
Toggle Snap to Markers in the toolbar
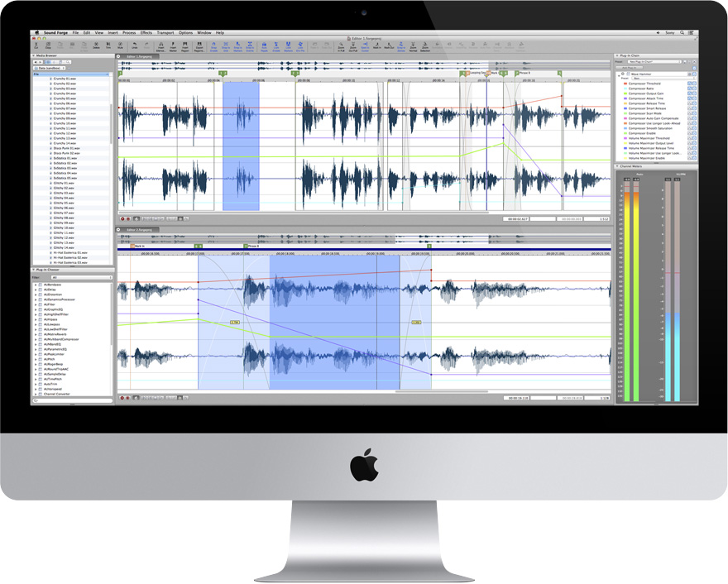pyautogui.click(x=237, y=46)
